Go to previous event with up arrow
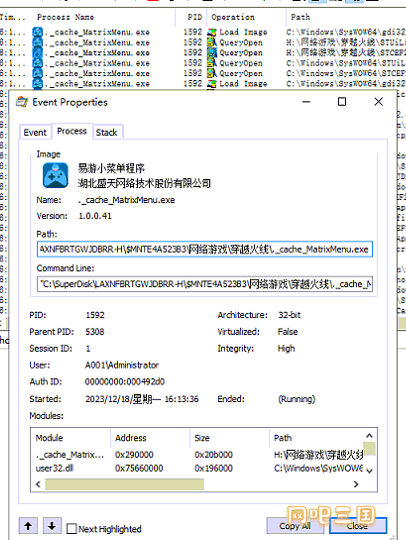406x540 pixels. [x=28, y=526]
